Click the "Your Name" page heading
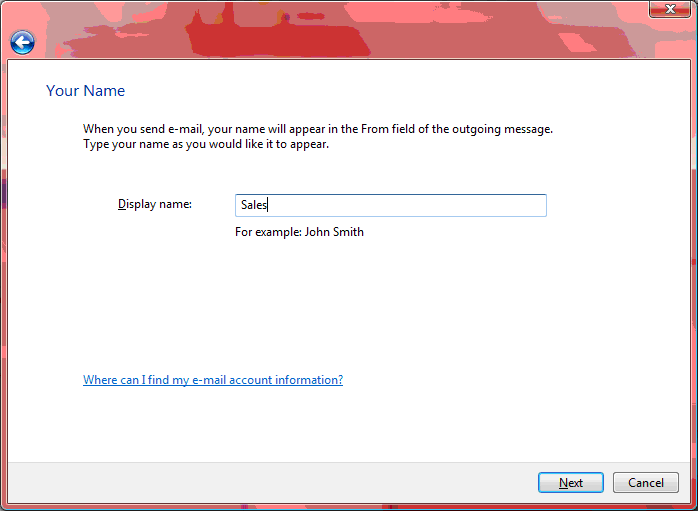698x511 pixels. click(x=86, y=91)
